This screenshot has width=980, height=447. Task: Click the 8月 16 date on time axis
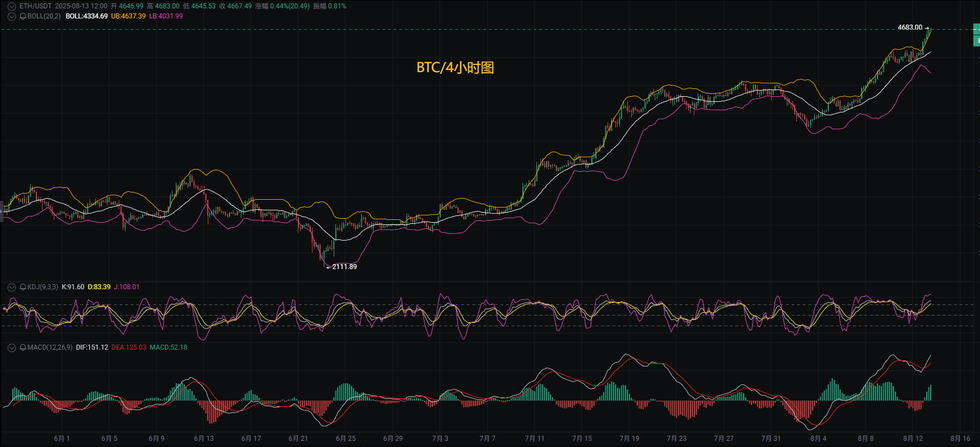(960, 439)
